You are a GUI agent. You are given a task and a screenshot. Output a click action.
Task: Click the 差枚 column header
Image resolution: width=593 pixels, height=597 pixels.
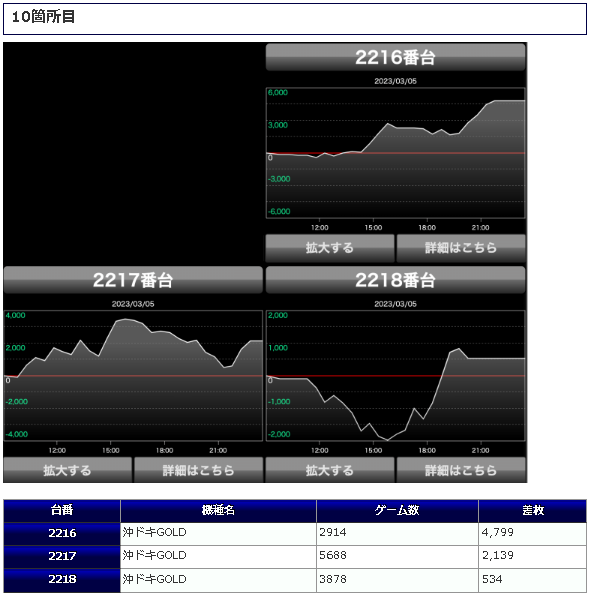click(x=532, y=511)
